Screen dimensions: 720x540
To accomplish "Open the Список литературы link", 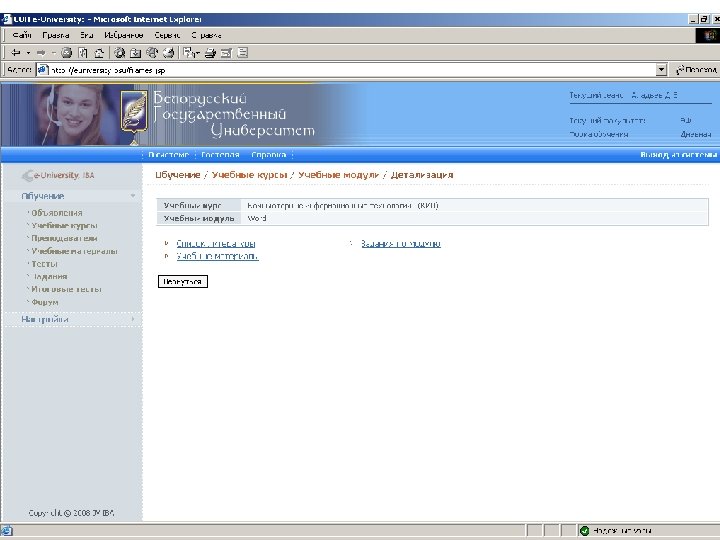I will click(216, 243).
